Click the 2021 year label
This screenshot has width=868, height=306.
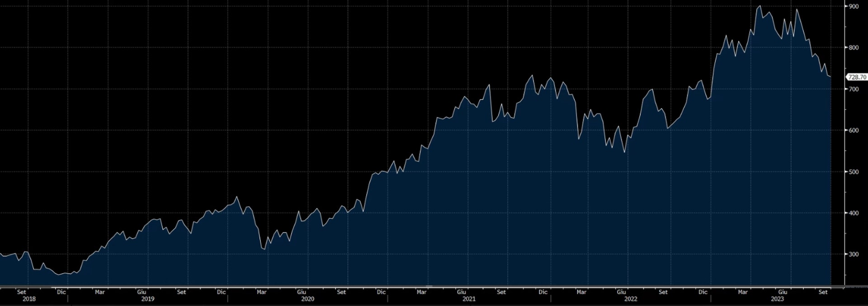[469, 299]
